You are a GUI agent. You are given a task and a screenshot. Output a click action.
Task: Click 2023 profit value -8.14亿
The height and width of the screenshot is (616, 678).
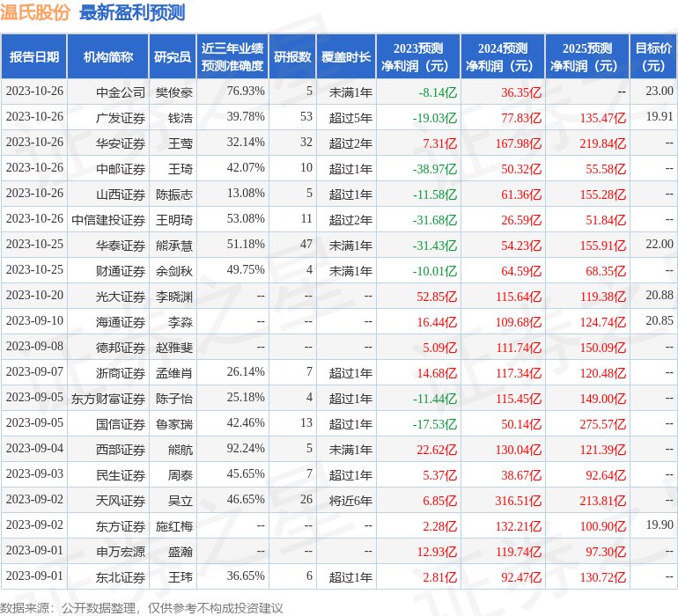438,92
